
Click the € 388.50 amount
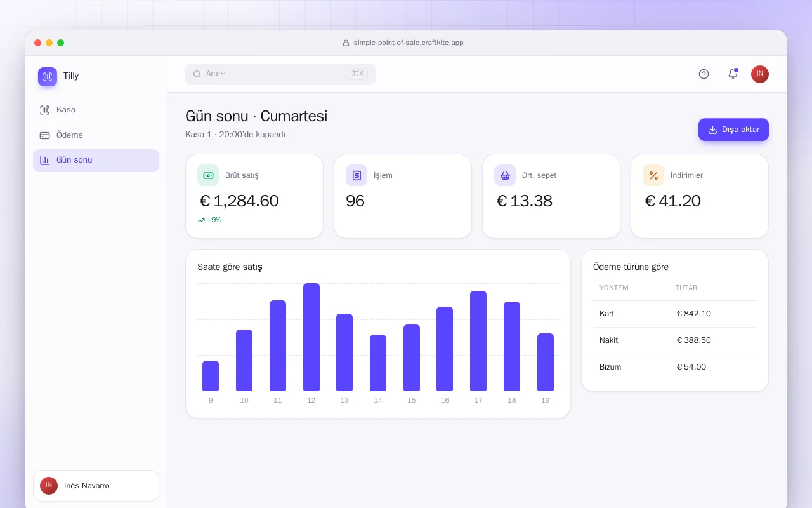coord(694,340)
